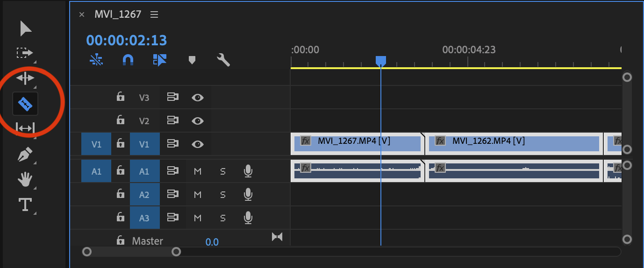Viewport: 644px width, 268px height.
Task: Select the Razor tool
Action: tap(25, 104)
